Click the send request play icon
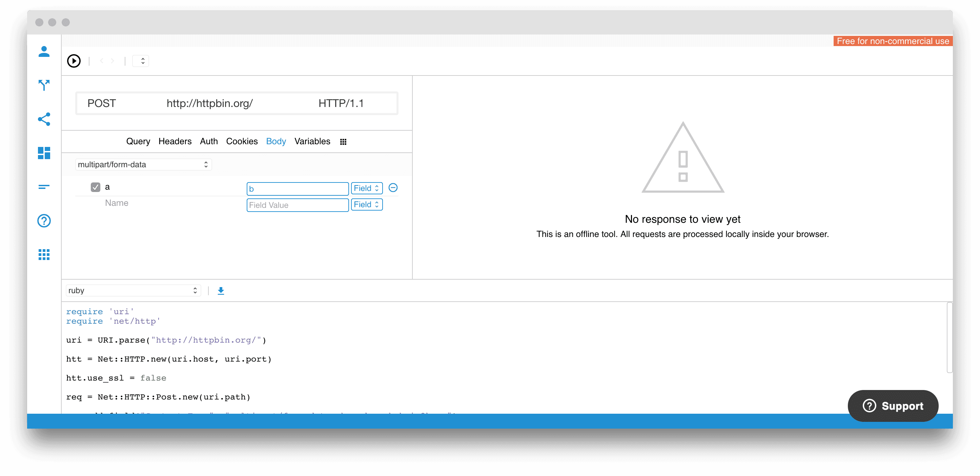 74,61
